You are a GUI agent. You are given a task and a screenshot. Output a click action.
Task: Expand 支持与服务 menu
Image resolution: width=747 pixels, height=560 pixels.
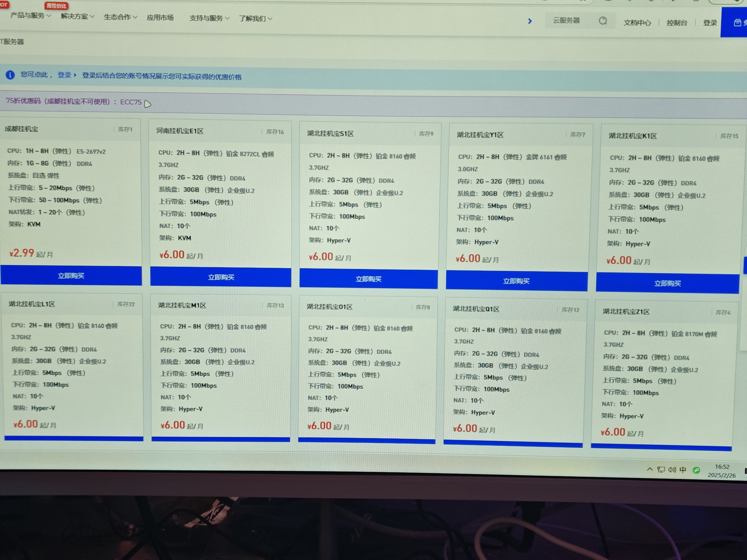[209, 18]
